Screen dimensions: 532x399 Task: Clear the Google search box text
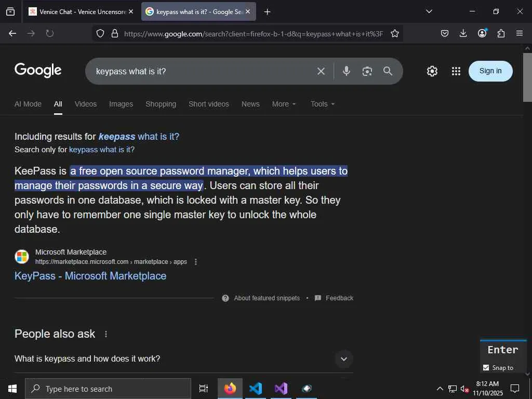(x=321, y=71)
